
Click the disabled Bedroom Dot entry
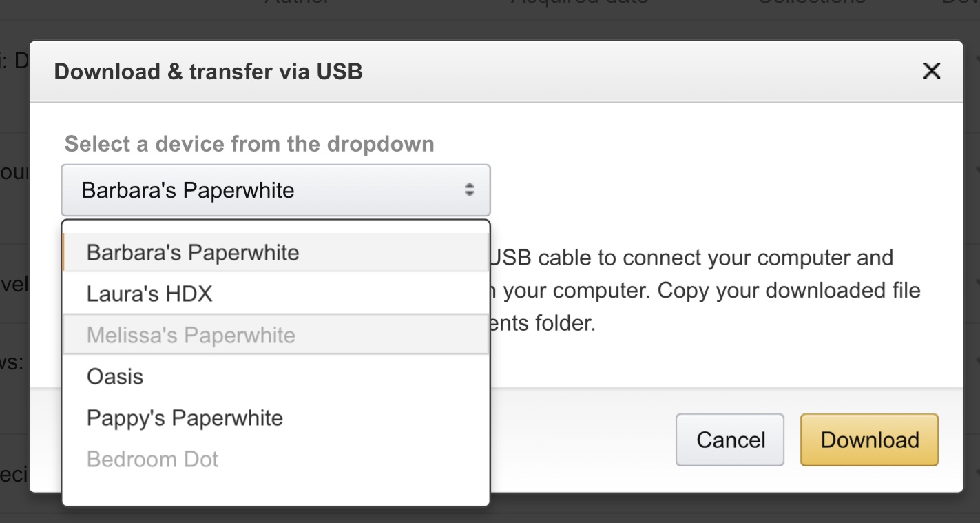coord(152,460)
